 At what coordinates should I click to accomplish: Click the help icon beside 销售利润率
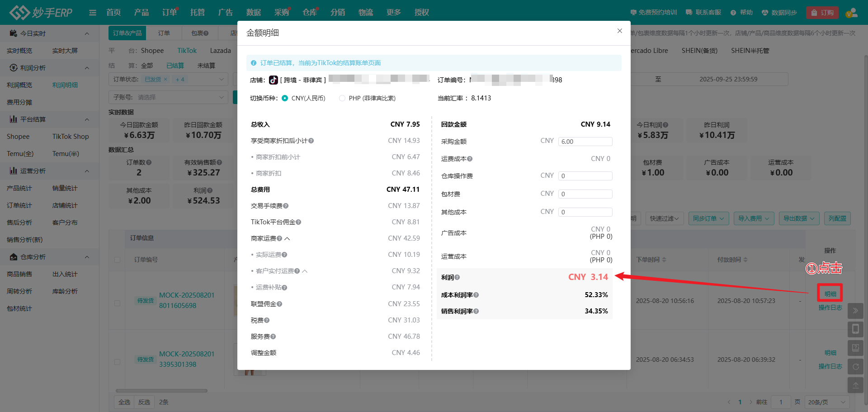click(x=476, y=311)
